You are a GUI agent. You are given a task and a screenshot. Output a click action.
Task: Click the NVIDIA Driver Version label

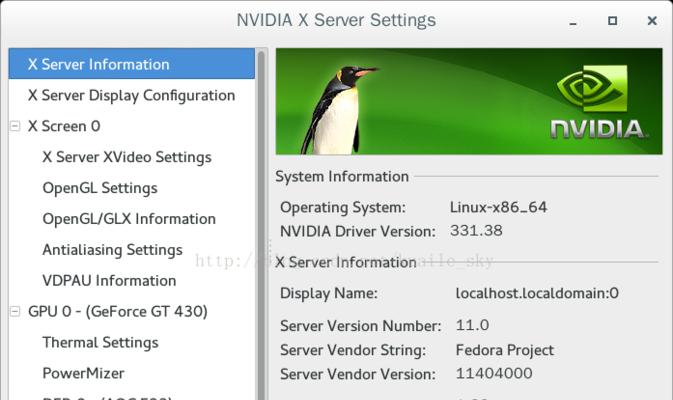[358, 231]
